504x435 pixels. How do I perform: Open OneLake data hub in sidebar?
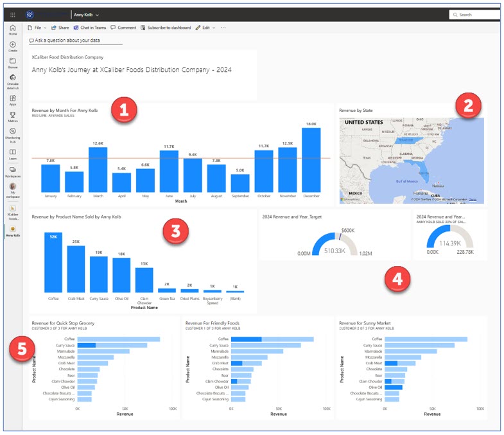13,82
